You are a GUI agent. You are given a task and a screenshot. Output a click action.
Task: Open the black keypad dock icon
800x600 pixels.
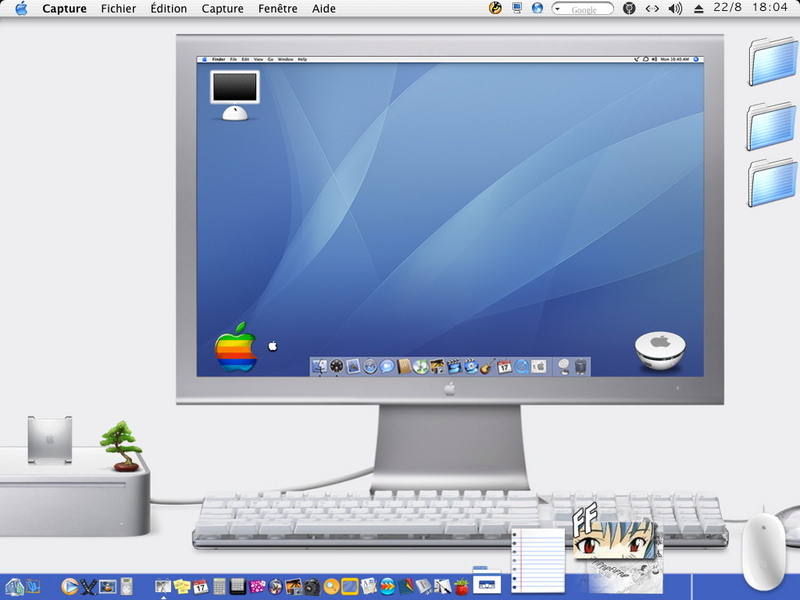(x=238, y=587)
